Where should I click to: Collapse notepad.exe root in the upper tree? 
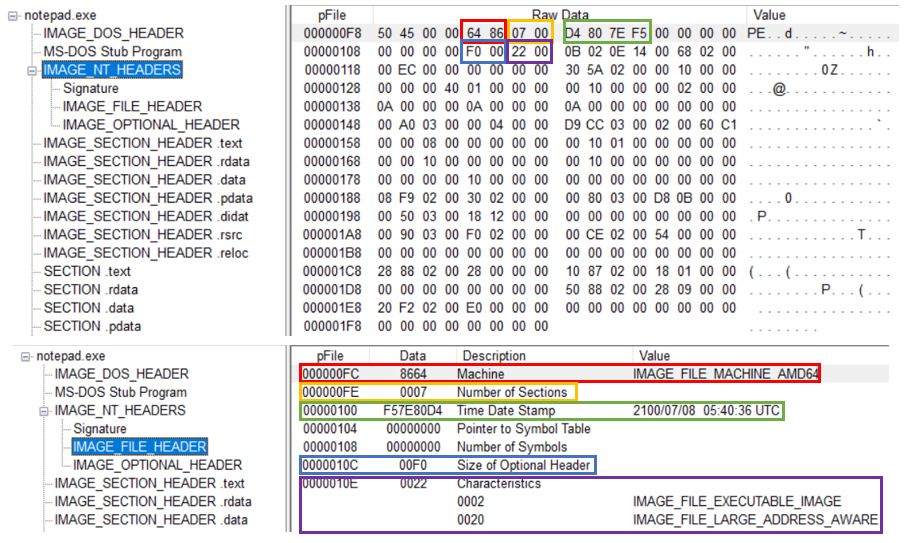(x=13, y=16)
